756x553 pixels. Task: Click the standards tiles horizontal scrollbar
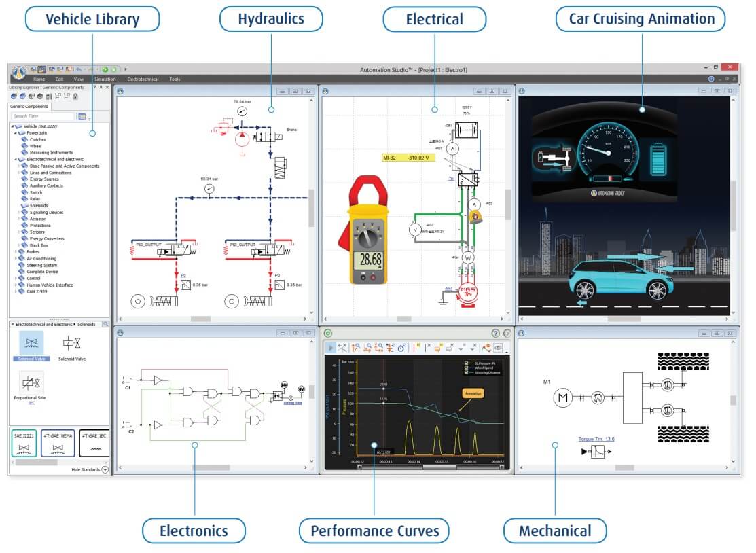(58, 463)
